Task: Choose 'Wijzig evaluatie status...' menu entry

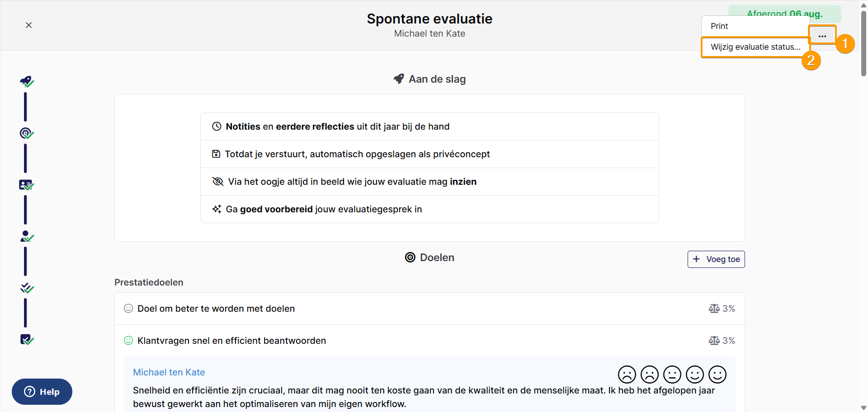Action: click(x=755, y=47)
